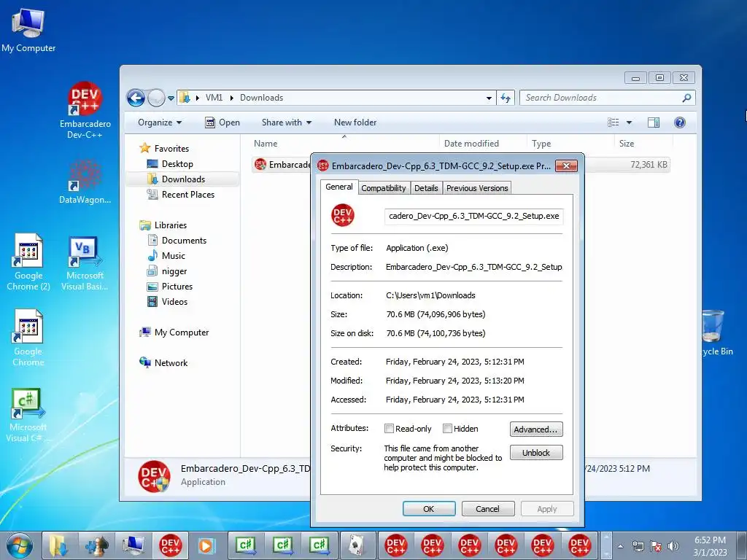Enable the Hidden attribute checkbox

(447, 429)
